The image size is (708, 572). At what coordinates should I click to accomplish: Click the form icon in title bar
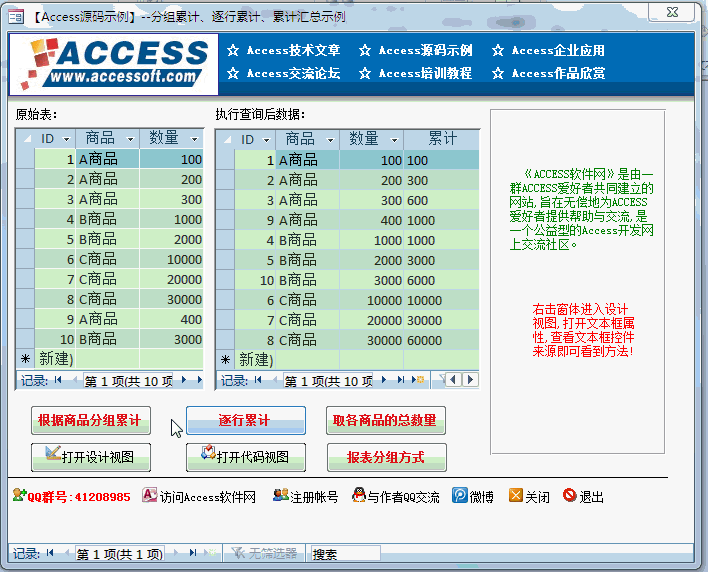16,17
